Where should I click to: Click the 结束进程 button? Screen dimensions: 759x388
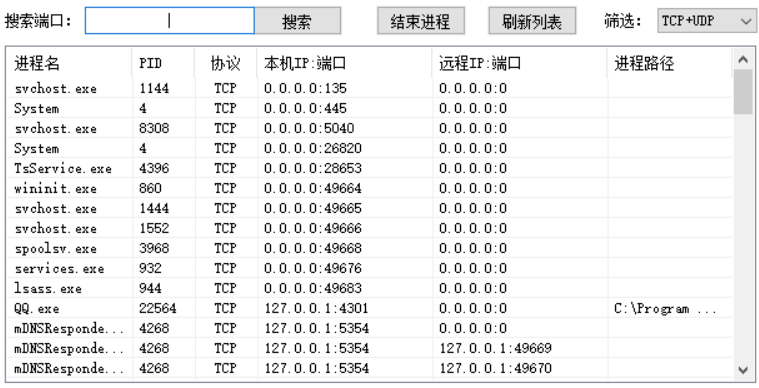point(421,21)
